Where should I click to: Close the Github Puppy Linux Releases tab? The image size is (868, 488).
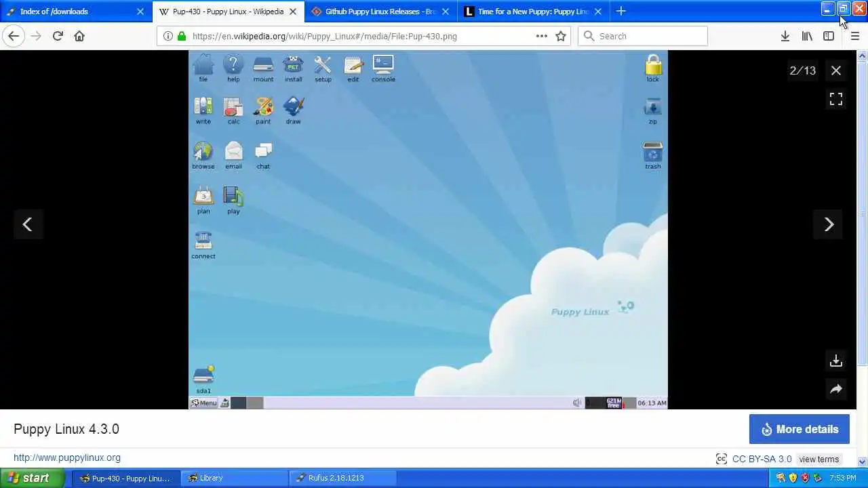click(x=446, y=12)
